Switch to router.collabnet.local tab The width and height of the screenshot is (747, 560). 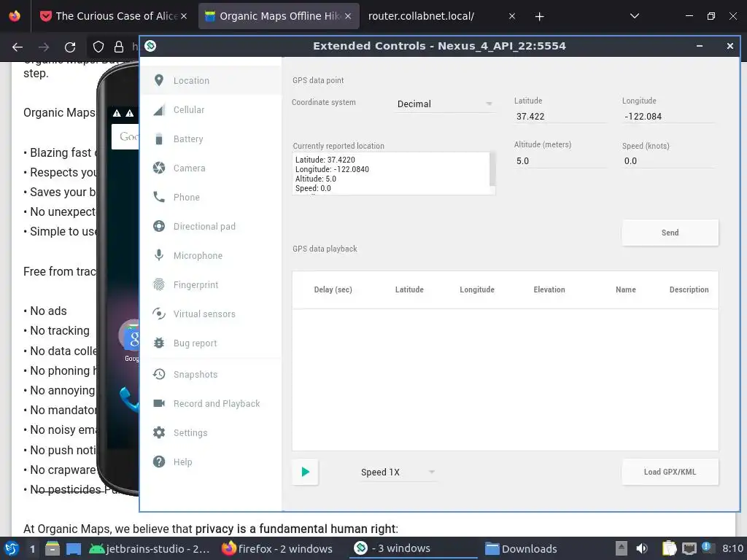pyautogui.click(x=441, y=16)
